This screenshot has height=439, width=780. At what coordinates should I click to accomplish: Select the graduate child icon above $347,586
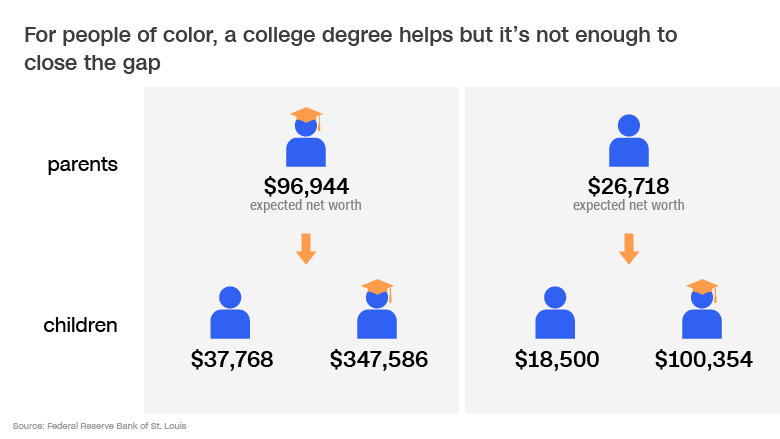coord(377,309)
